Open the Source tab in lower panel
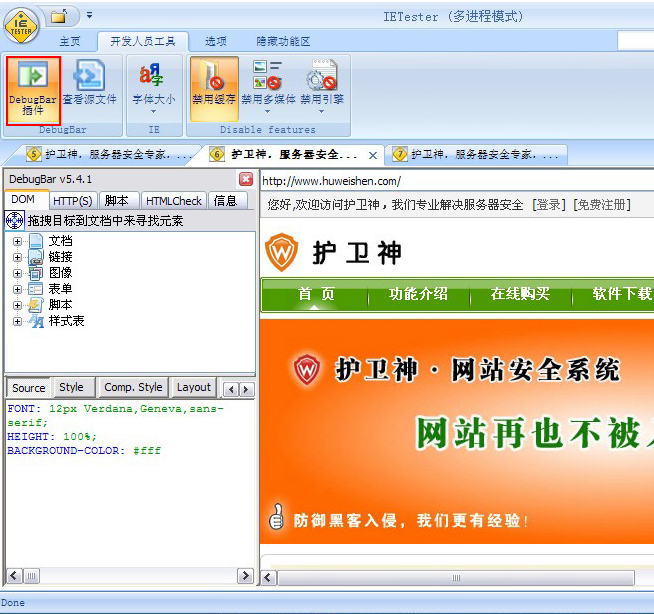The width and height of the screenshot is (654, 614). pos(28,388)
